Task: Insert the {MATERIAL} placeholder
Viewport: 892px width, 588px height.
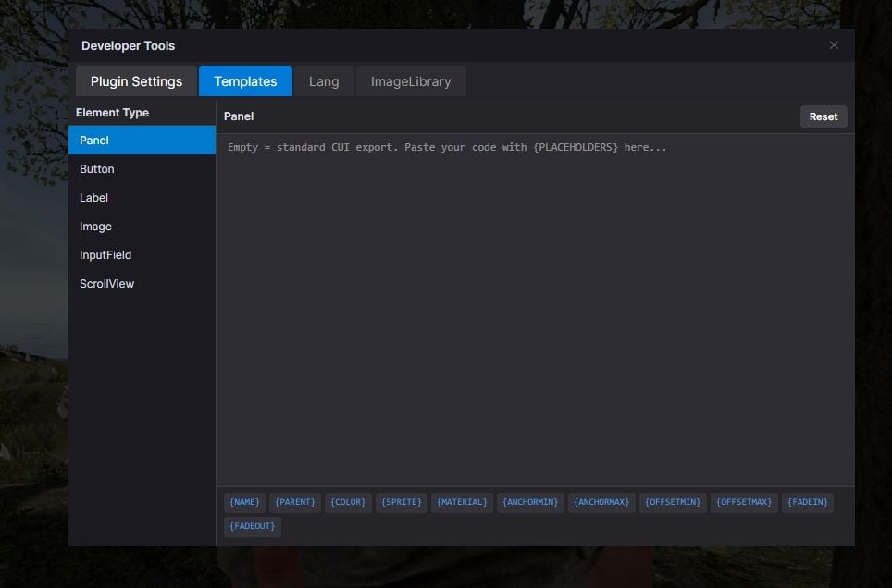Action: coord(461,502)
